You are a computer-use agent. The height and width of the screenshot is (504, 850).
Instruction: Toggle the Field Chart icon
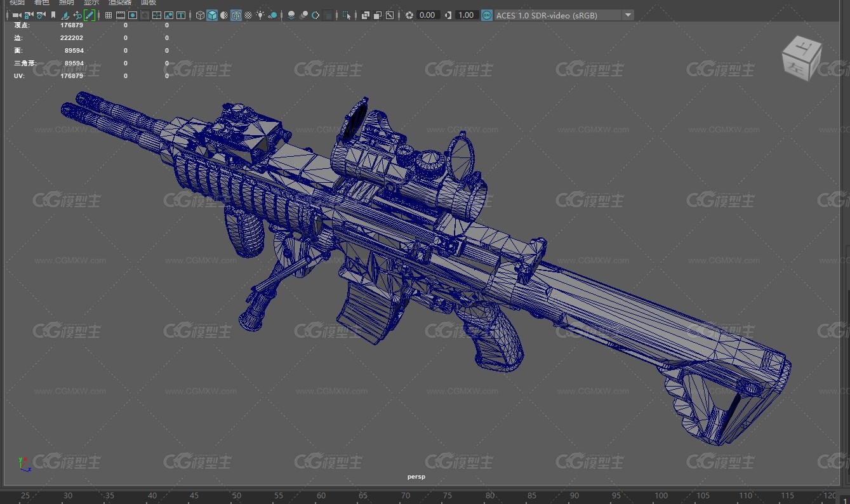(x=157, y=15)
